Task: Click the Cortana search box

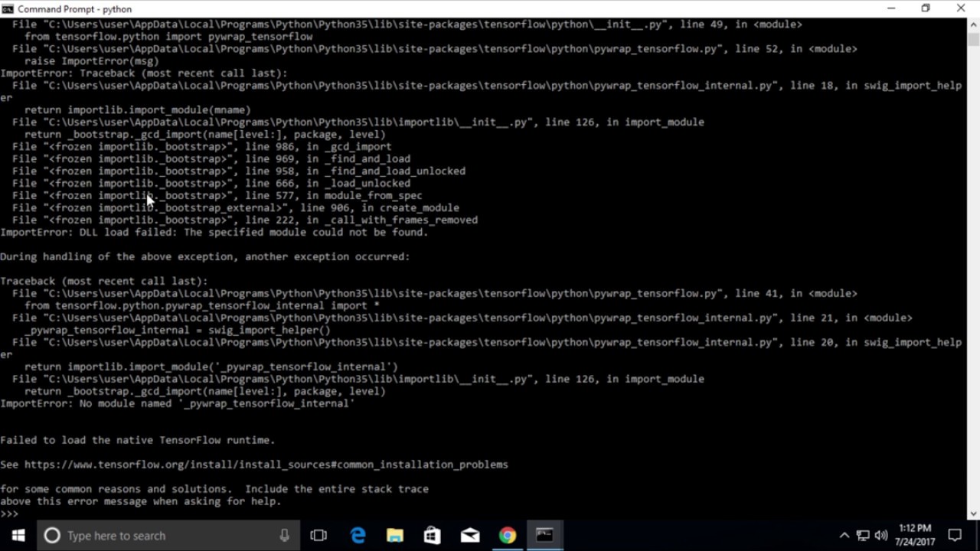Action: coord(168,535)
